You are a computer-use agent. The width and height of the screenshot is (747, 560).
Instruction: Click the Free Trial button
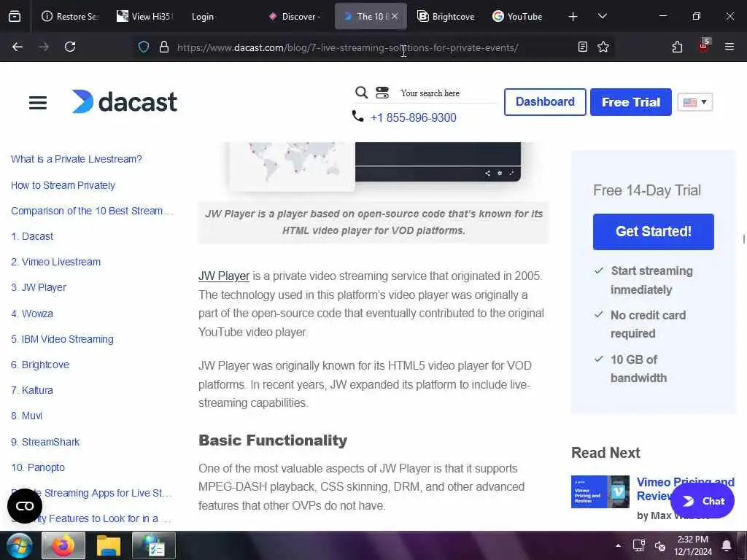tap(631, 102)
